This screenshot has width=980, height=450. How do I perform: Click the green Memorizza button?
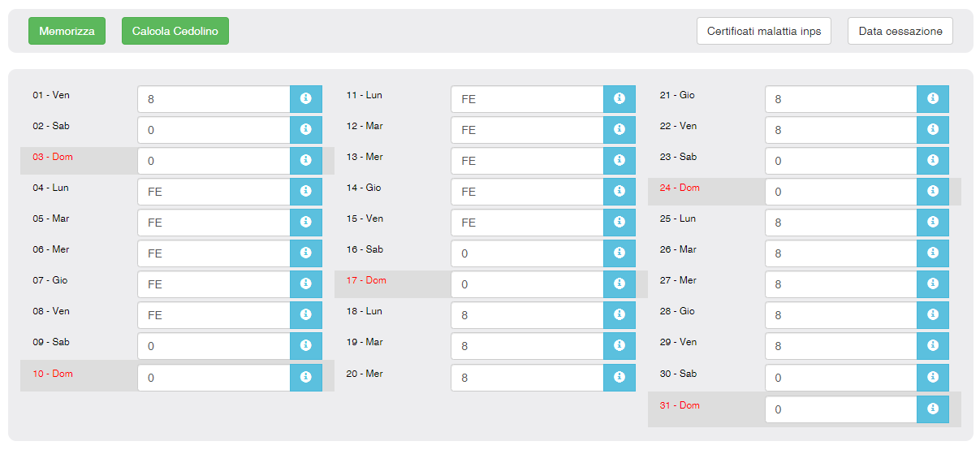click(x=67, y=31)
